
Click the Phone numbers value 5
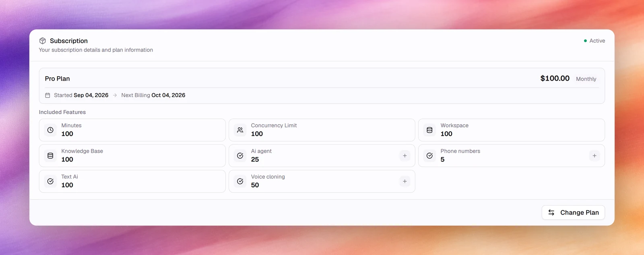(x=442, y=160)
